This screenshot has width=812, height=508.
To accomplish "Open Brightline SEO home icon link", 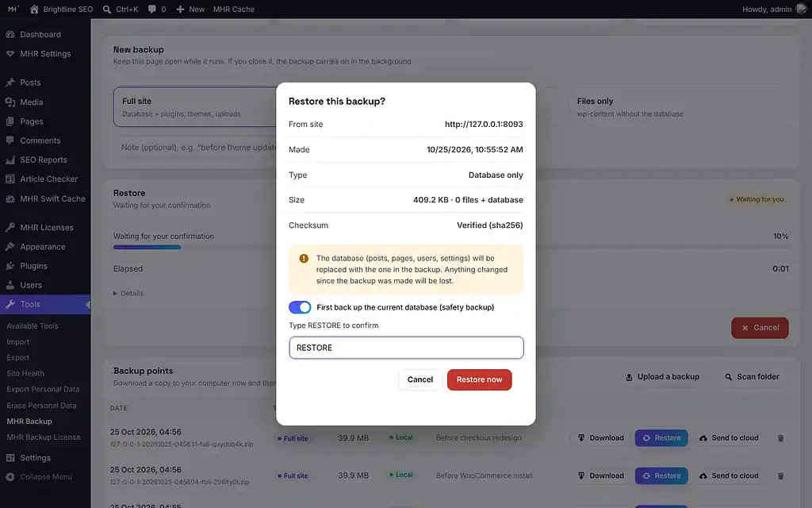I will click(x=34, y=10).
